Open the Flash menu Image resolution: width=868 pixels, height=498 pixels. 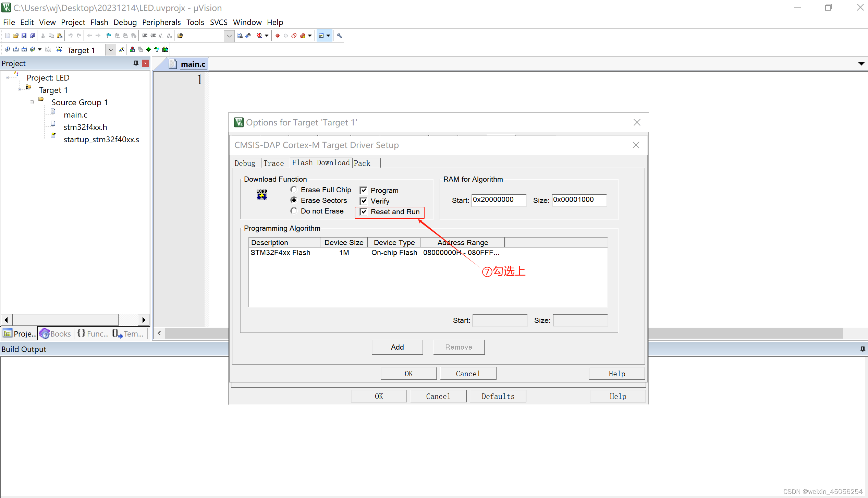[99, 22]
